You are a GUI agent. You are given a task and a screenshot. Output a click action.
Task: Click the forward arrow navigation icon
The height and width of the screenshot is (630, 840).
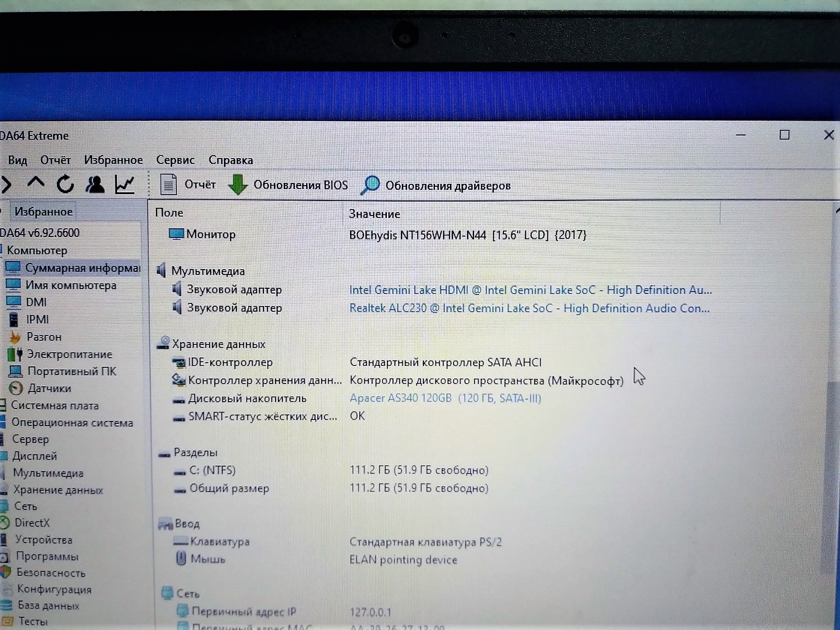tap(7, 185)
